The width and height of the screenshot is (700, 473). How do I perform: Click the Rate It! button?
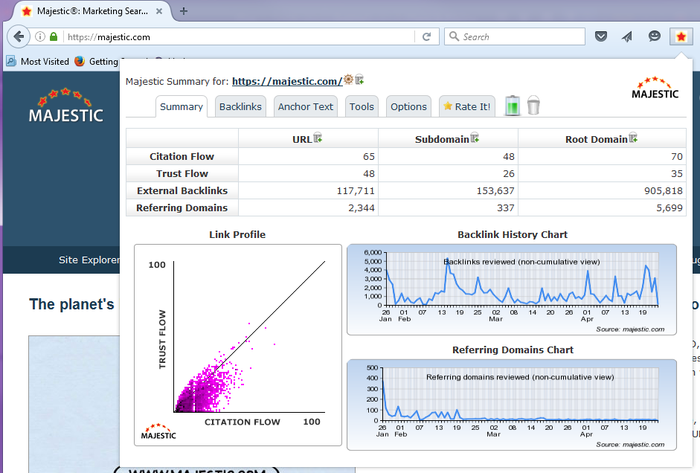tap(467, 107)
